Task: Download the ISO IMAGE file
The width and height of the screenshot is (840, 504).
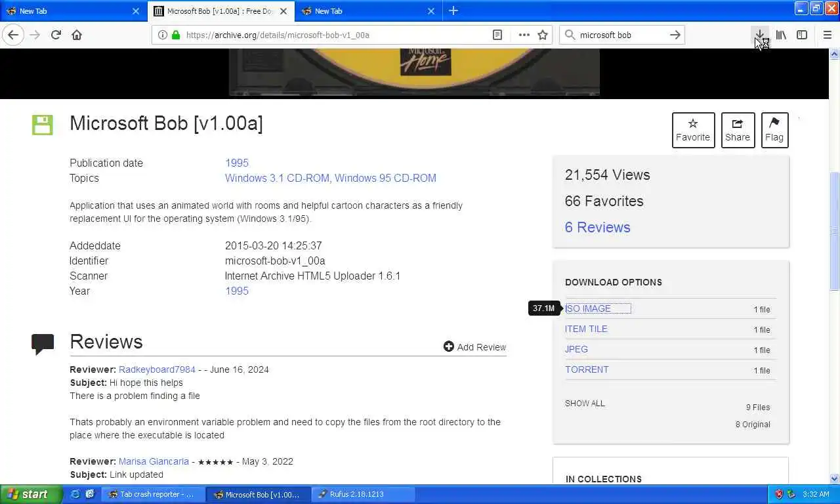Action: [588, 308]
